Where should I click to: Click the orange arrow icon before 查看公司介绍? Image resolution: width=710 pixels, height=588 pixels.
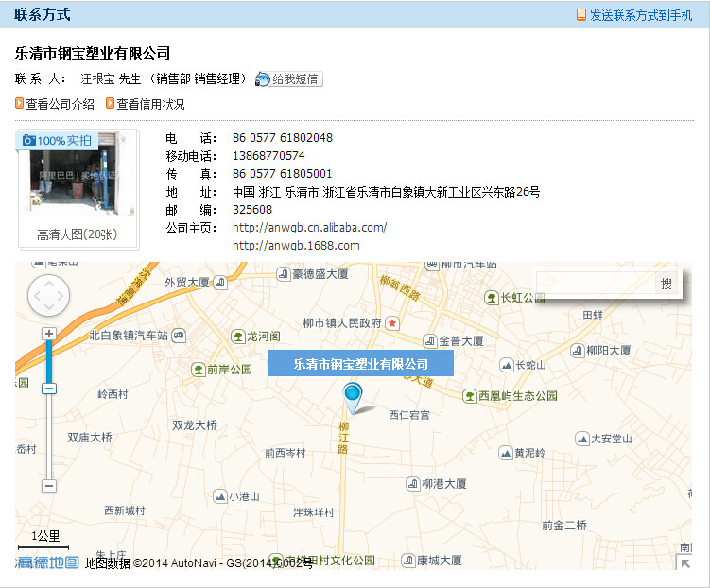click(x=19, y=103)
